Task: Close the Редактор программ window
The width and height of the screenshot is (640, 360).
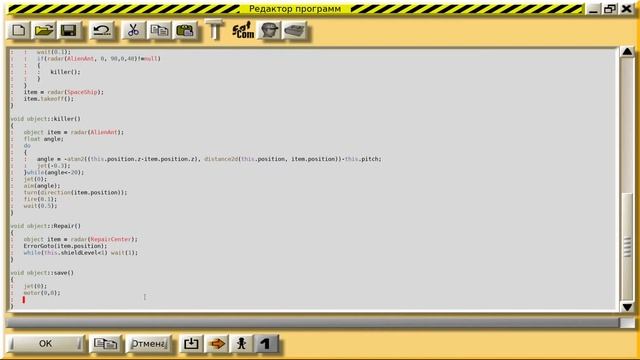Action: pos(627,9)
